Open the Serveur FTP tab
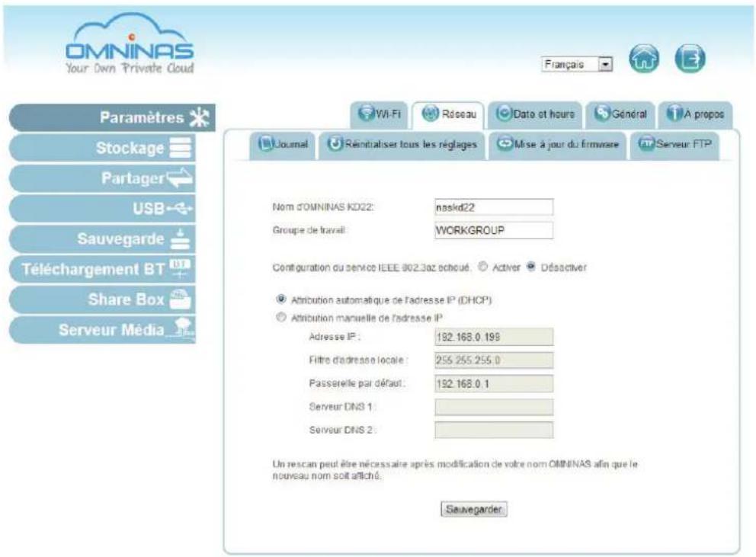 674,145
